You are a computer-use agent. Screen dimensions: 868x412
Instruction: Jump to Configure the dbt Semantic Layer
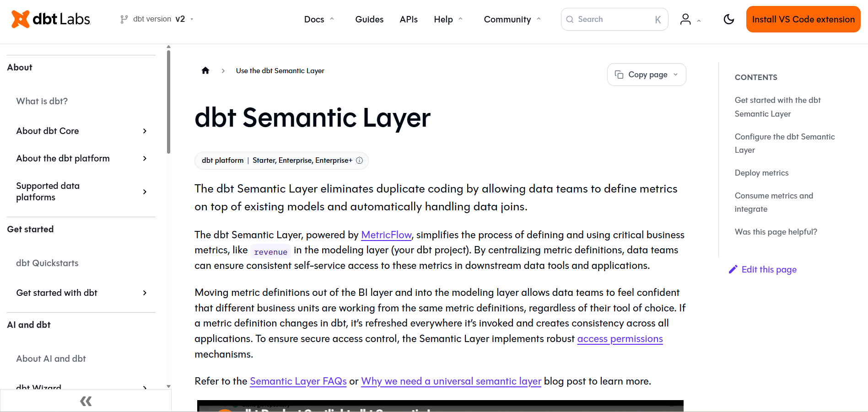point(785,143)
